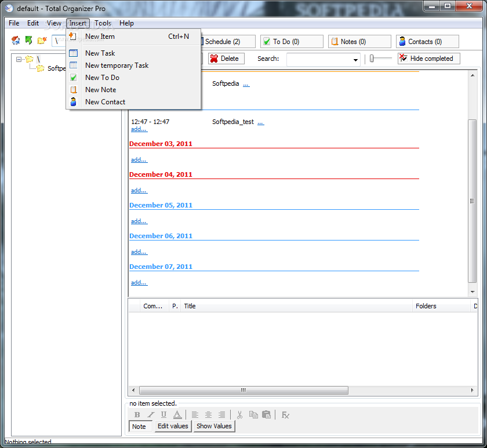The image size is (487, 448).
Task: Select the Note tab button
Action: click(x=141, y=427)
